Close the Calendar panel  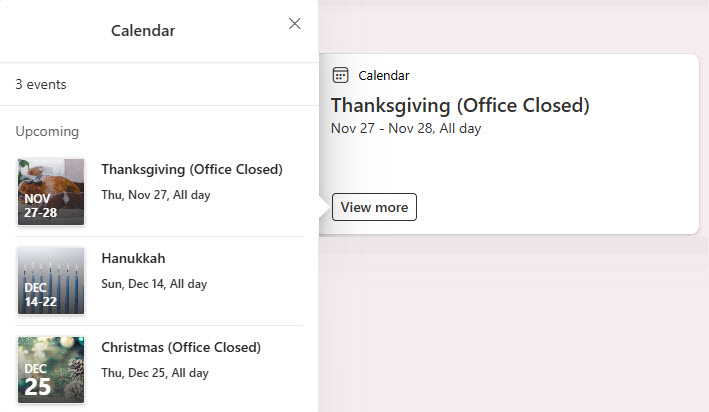coord(294,24)
